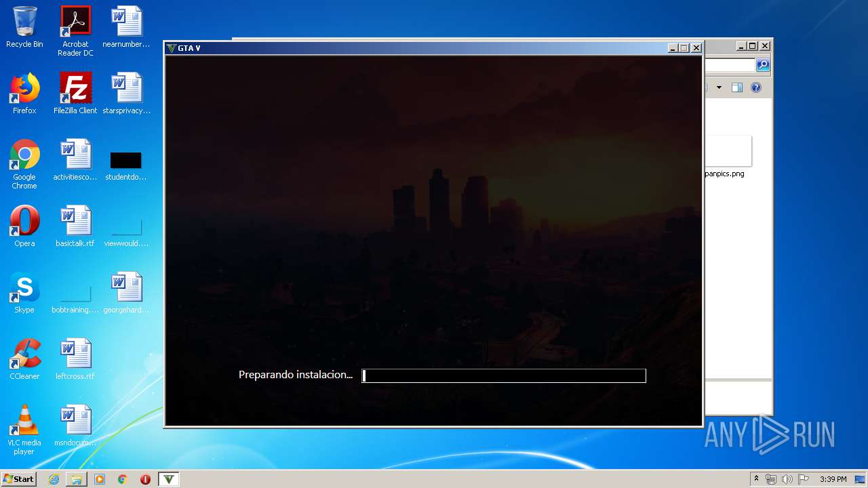Show hidden tray icons arrow
The image size is (868, 488).
[x=756, y=479]
